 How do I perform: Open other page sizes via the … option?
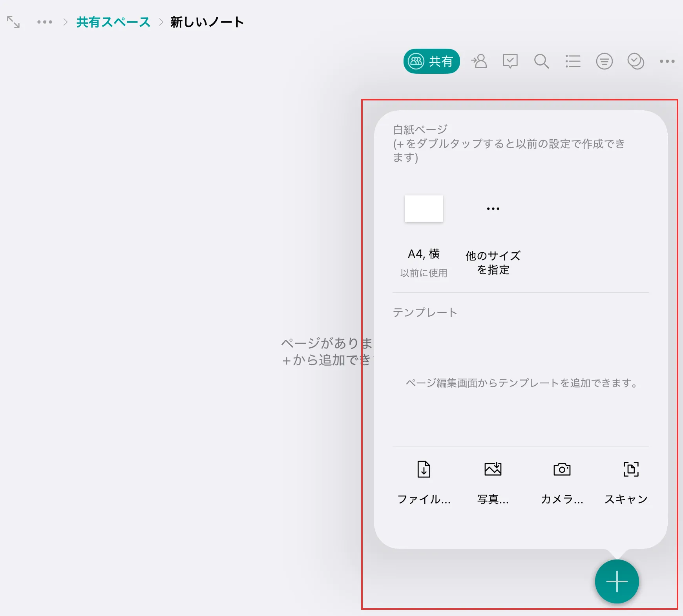pos(492,208)
